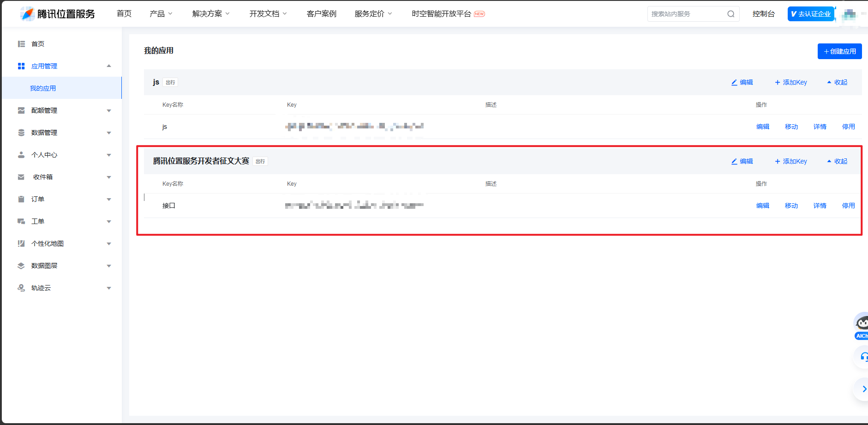Click 停用 in the js key row

pyautogui.click(x=849, y=127)
